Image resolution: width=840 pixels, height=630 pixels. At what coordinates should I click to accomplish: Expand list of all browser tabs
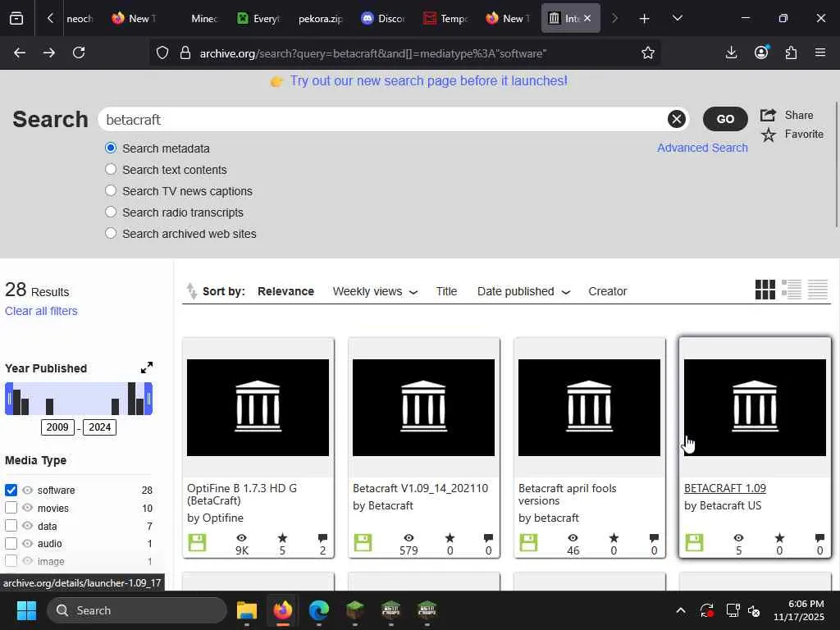coord(677,18)
